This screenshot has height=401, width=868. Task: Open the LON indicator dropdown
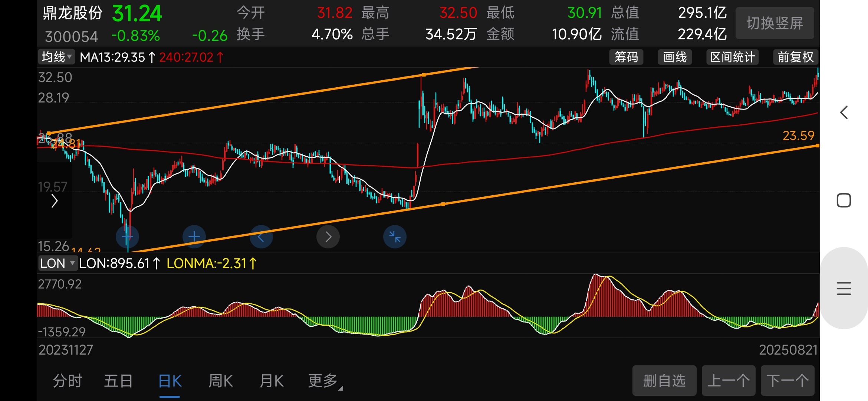pos(58,263)
